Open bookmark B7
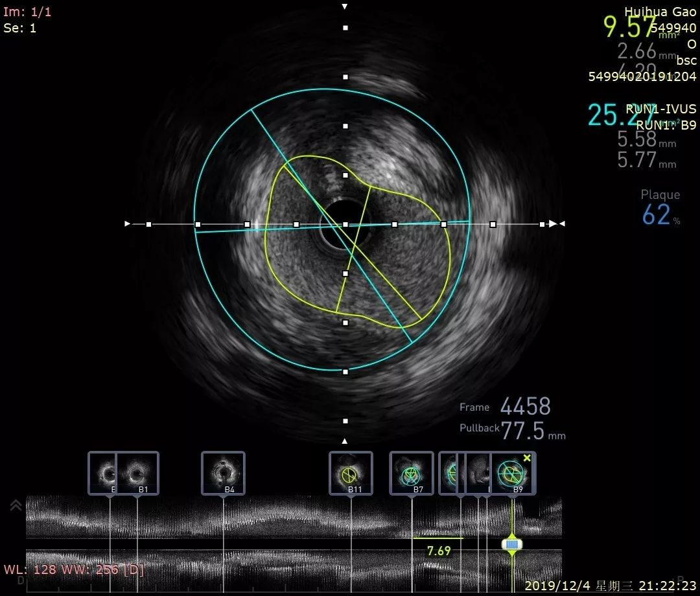 coord(412,472)
